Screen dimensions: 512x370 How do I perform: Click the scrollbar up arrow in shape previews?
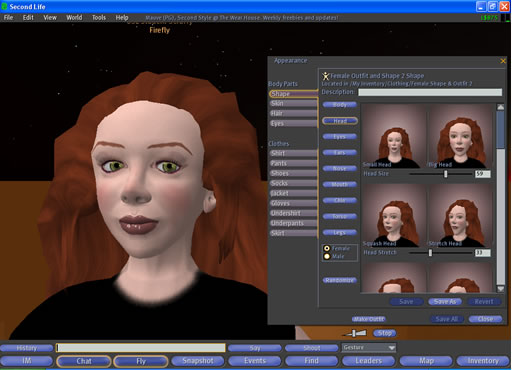tap(500, 107)
